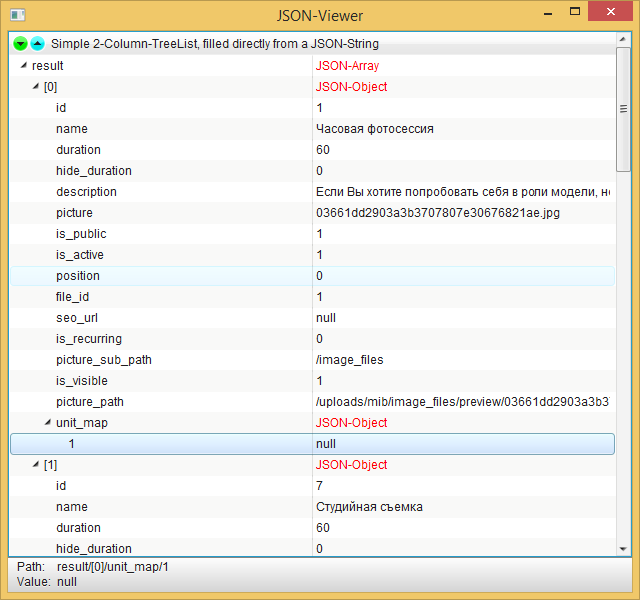Click the cyan collapse-all arrow icon

37,44
